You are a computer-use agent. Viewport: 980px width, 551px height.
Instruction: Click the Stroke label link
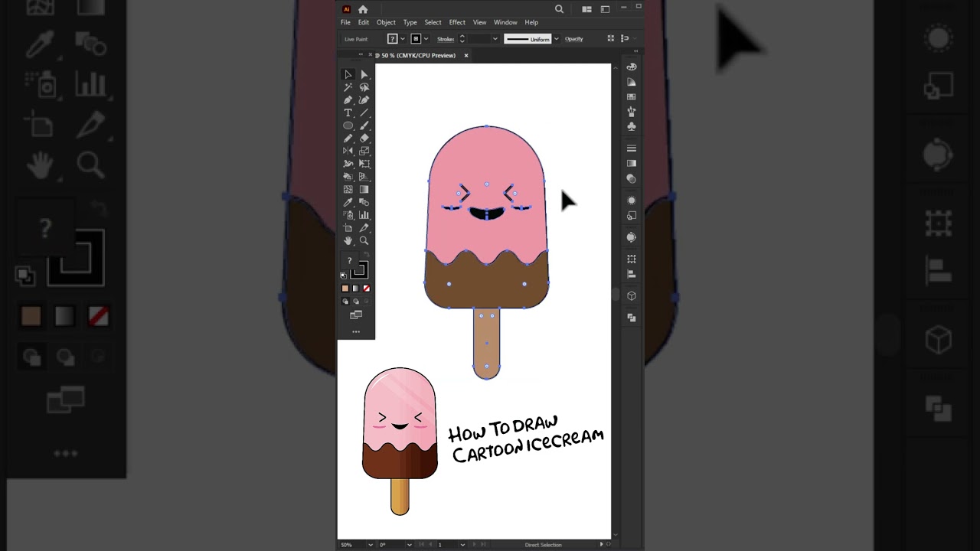[446, 39]
